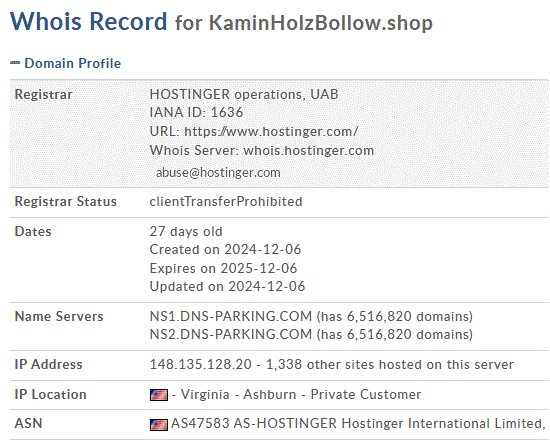The height and width of the screenshot is (445, 550).
Task: Click the minus icon beside Domain Profile
Action: 15,63
